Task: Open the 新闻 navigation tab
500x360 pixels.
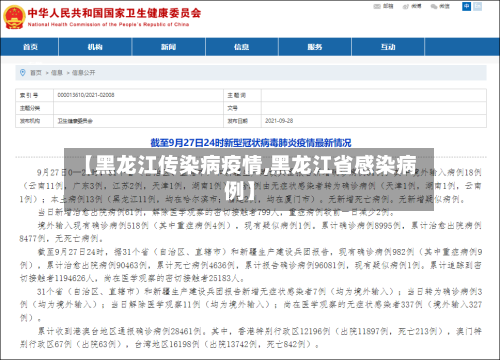Action: (168, 47)
